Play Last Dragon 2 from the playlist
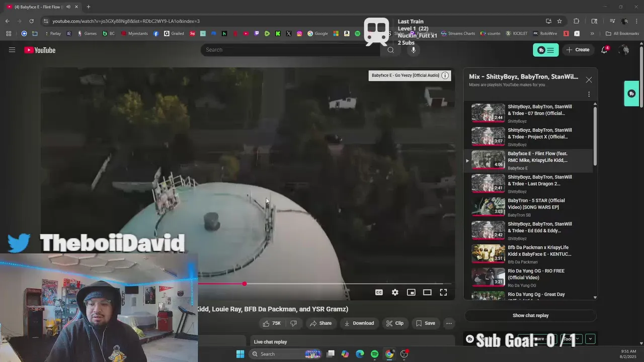 pos(528,184)
